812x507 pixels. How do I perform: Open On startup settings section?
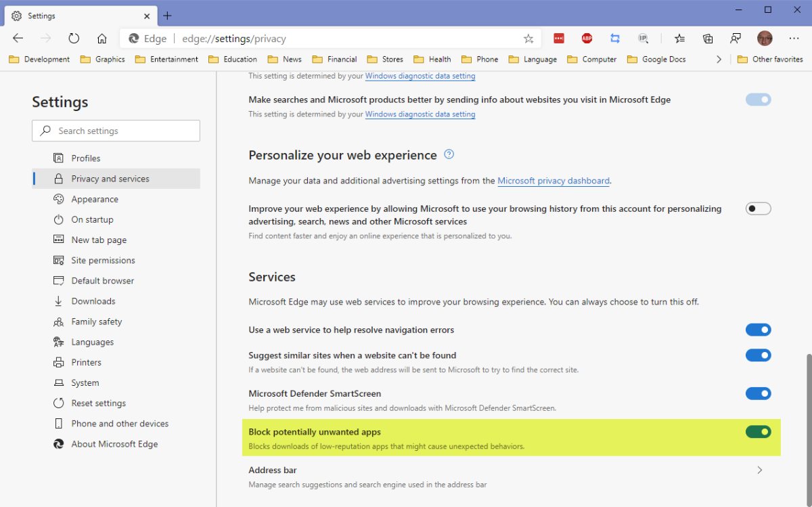click(116, 219)
